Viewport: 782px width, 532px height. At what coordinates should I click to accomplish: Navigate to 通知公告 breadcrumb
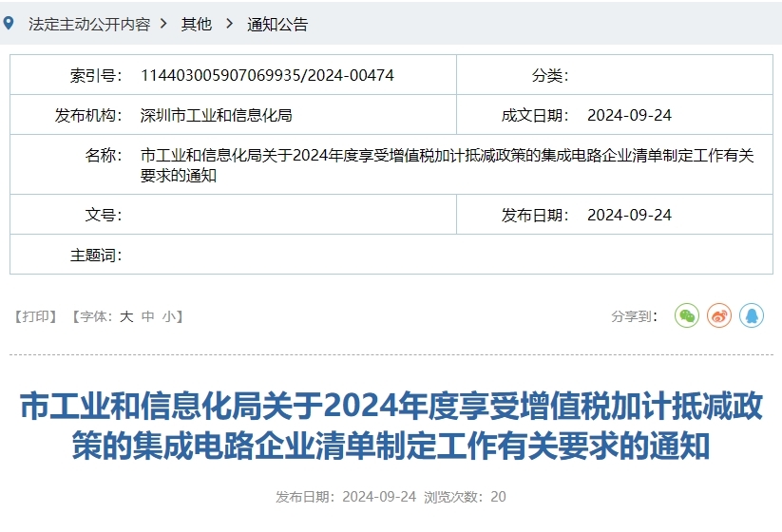coord(277,25)
